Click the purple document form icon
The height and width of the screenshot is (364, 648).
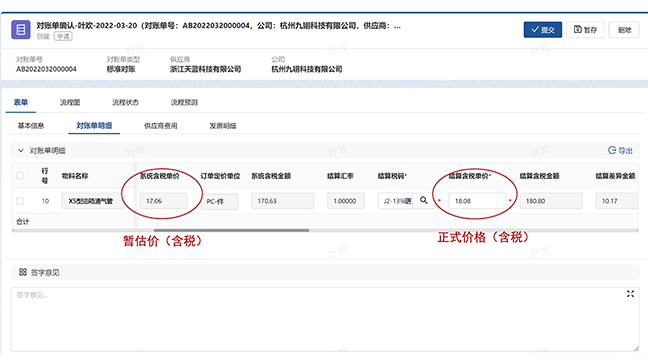tap(21, 30)
